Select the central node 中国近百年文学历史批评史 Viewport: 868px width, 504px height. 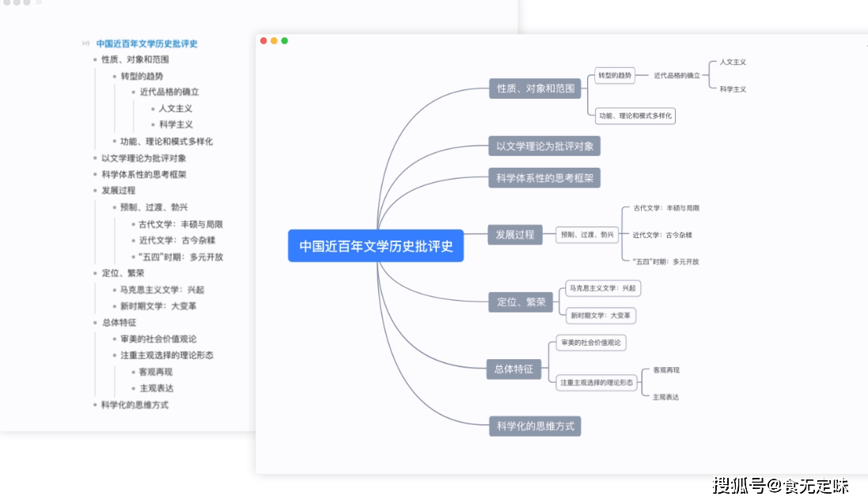(376, 246)
